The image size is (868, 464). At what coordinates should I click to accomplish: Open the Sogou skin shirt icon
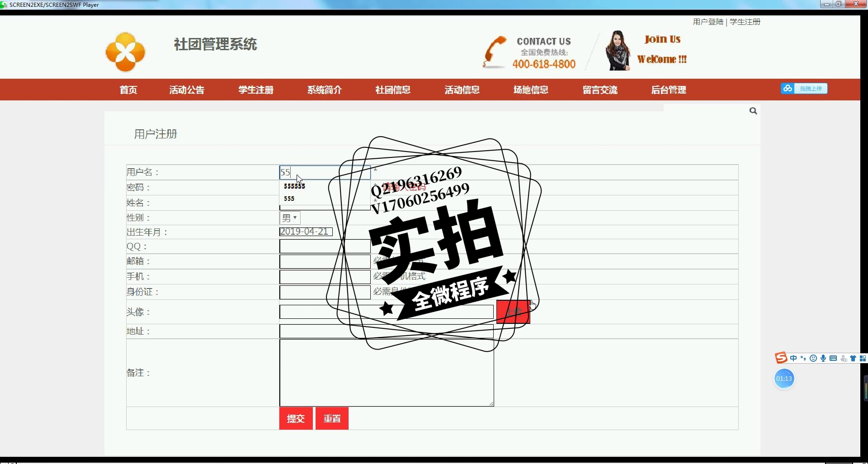tap(853, 358)
